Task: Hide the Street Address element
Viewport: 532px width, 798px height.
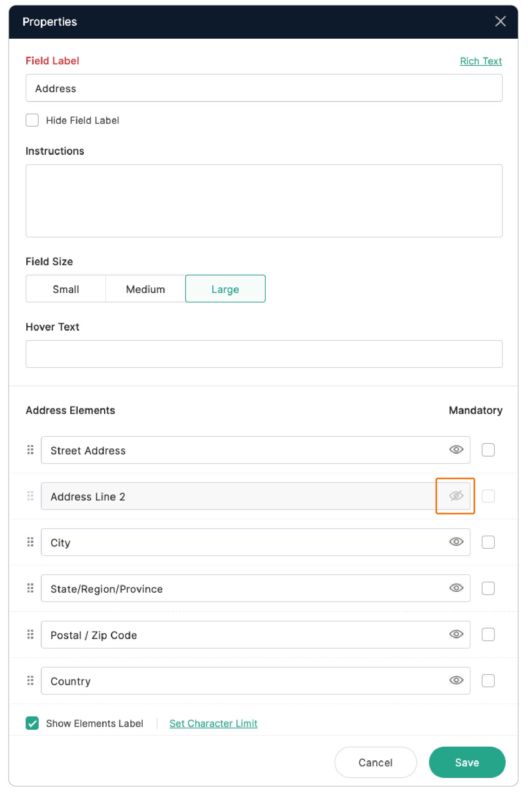Action: coord(455,450)
